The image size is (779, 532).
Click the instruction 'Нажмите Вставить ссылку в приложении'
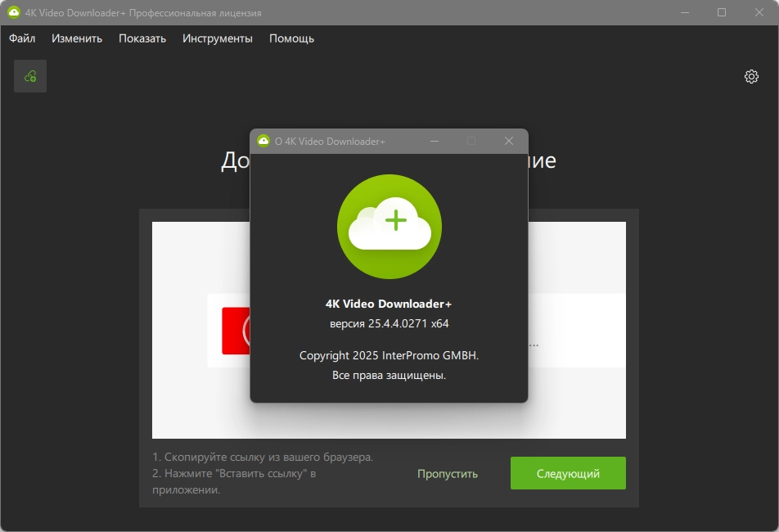[x=235, y=481]
